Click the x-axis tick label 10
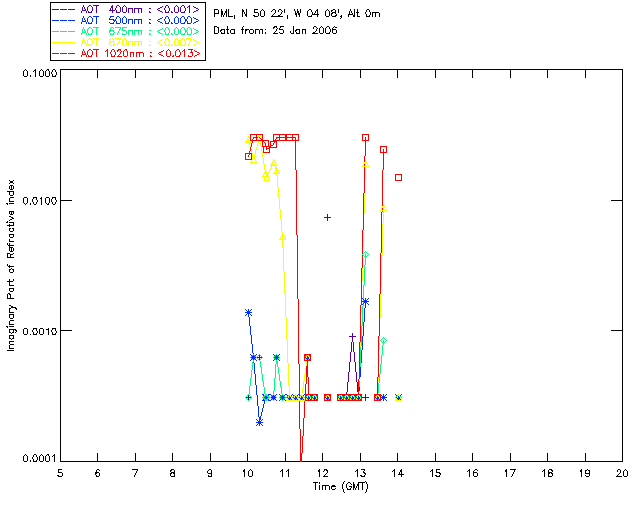Screen dimensions: 640x512 coord(247,473)
